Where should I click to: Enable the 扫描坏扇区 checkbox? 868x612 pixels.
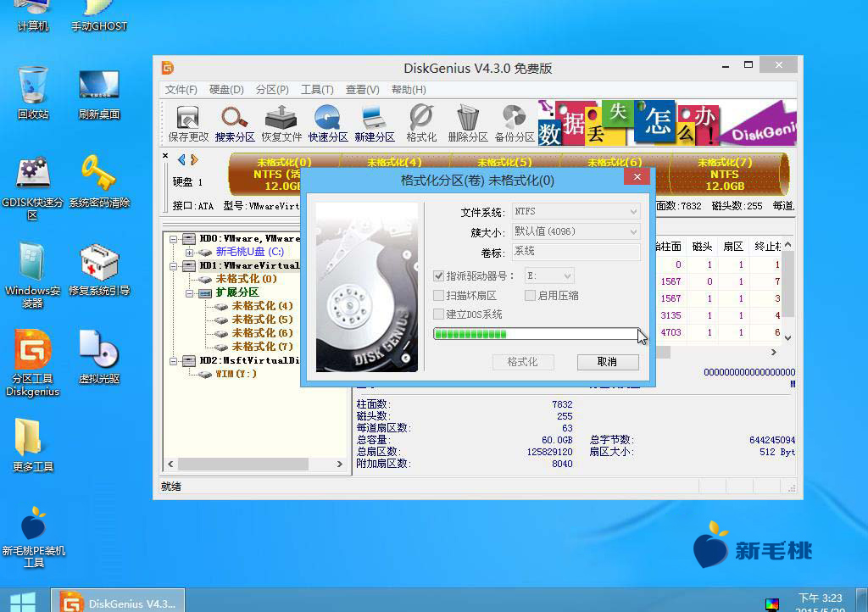coord(438,296)
